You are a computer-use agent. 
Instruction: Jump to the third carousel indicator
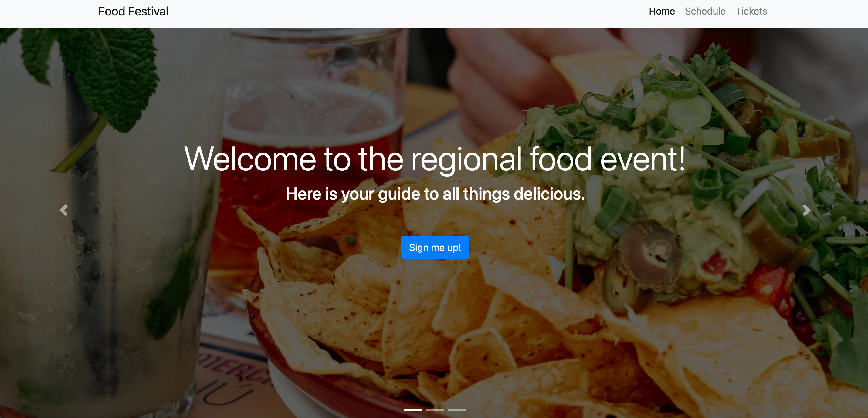(457, 410)
